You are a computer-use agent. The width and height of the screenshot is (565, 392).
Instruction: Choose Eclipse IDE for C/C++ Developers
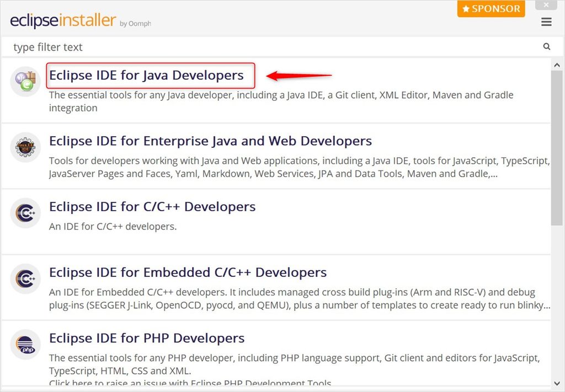152,207
